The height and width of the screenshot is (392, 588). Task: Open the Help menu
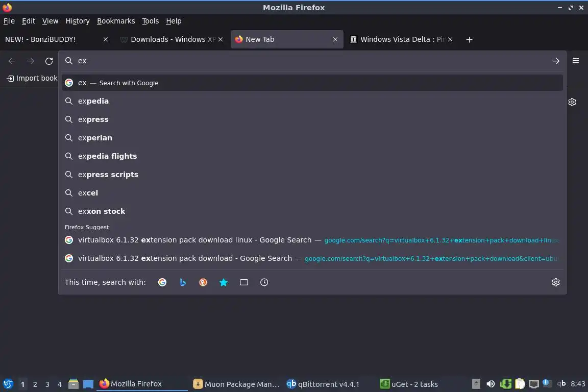click(x=174, y=21)
